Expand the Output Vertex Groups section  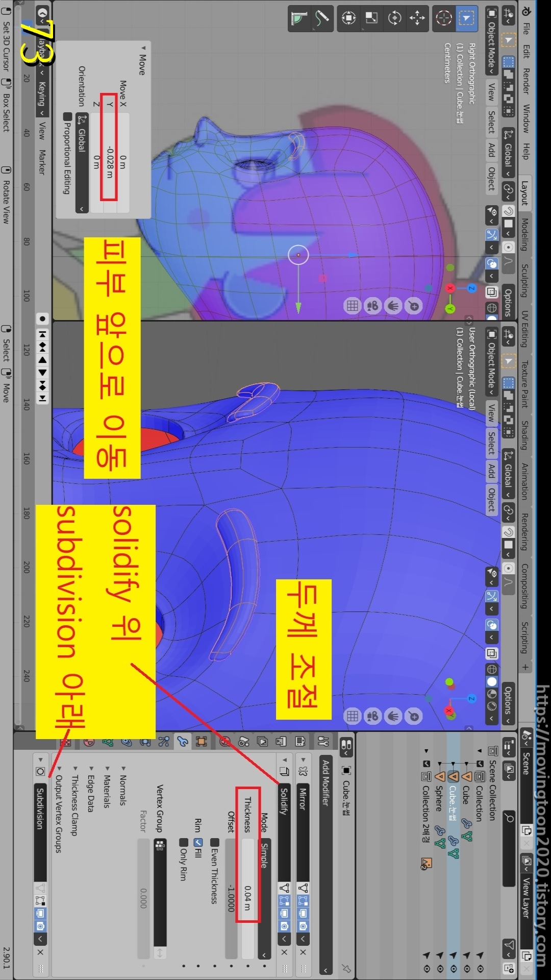pos(59,809)
